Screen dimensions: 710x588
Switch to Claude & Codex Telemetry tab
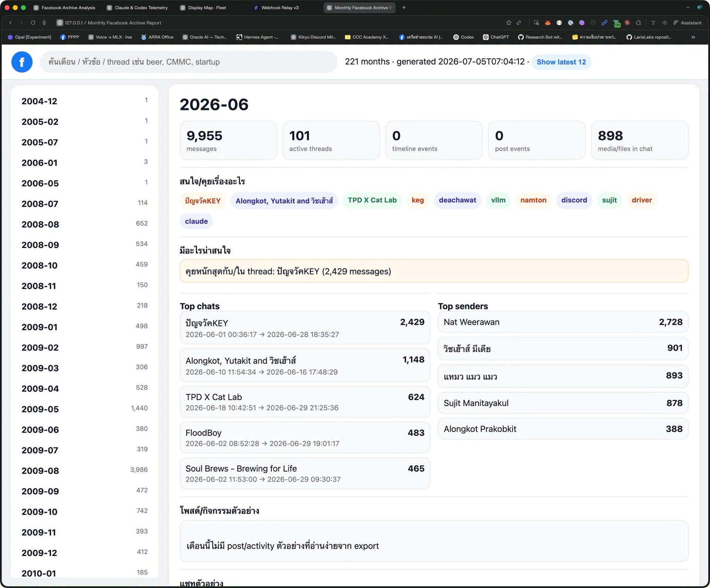(x=137, y=7)
